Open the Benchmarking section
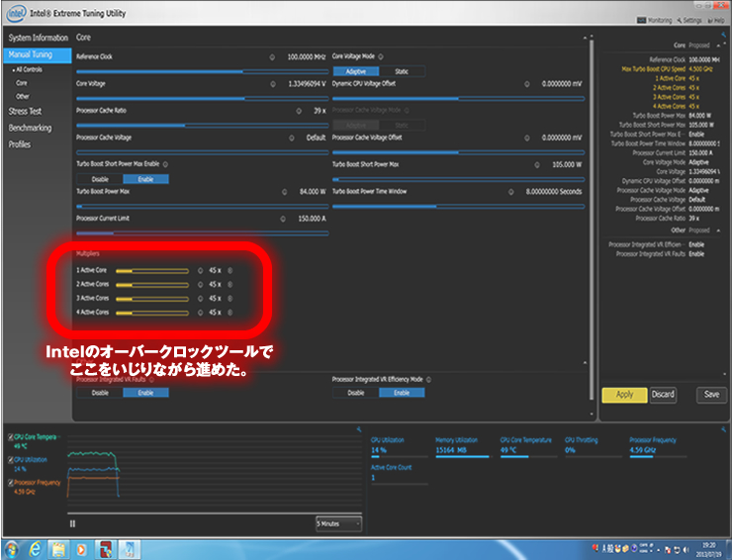Image resolution: width=732 pixels, height=560 pixels. pyautogui.click(x=30, y=128)
